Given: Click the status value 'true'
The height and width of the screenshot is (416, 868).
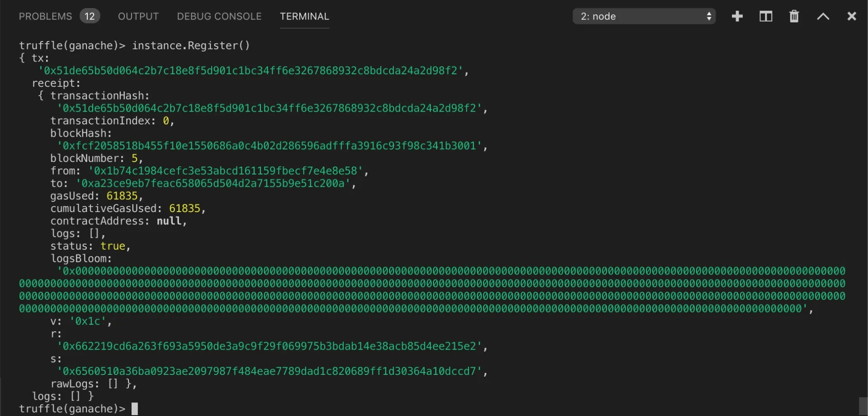Looking at the screenshot, I should 114,246.
